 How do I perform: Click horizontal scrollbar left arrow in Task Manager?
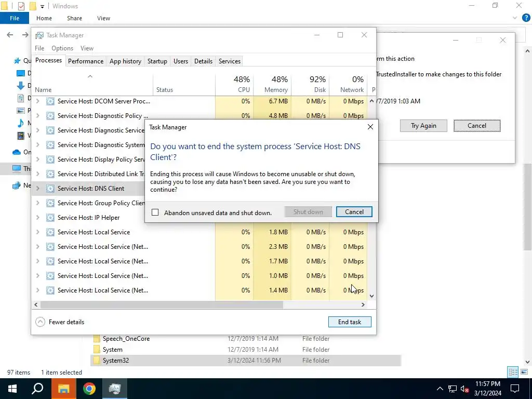[36, 304]
